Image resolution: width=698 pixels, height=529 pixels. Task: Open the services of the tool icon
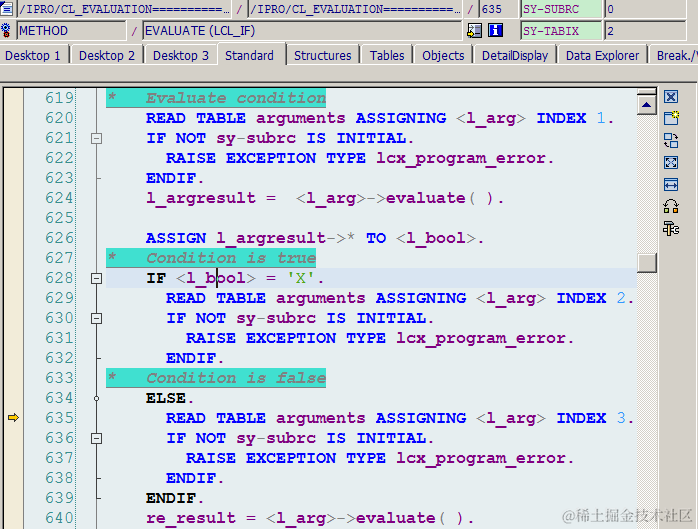click(671, 207)
